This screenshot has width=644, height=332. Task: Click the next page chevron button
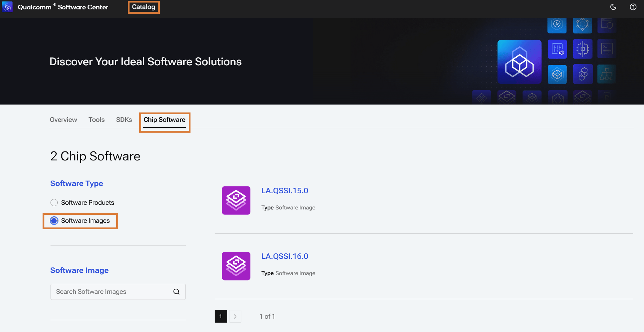(235, 316)
